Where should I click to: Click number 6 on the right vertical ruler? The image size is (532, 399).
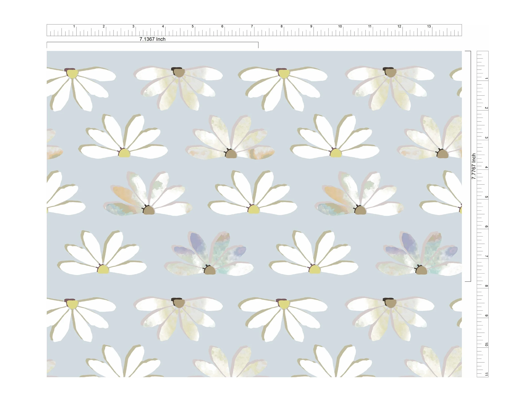[486, 227]
